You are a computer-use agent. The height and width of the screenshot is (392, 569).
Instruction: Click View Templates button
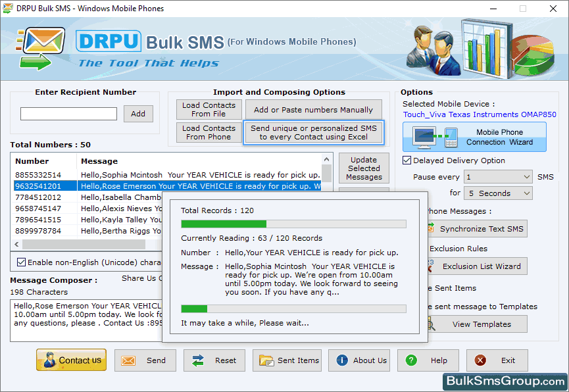(x=477, y=324)
